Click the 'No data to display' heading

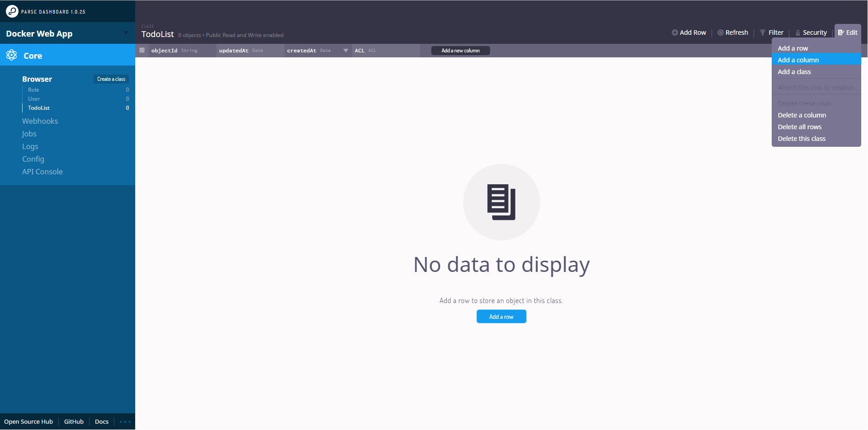coord(501,265)
